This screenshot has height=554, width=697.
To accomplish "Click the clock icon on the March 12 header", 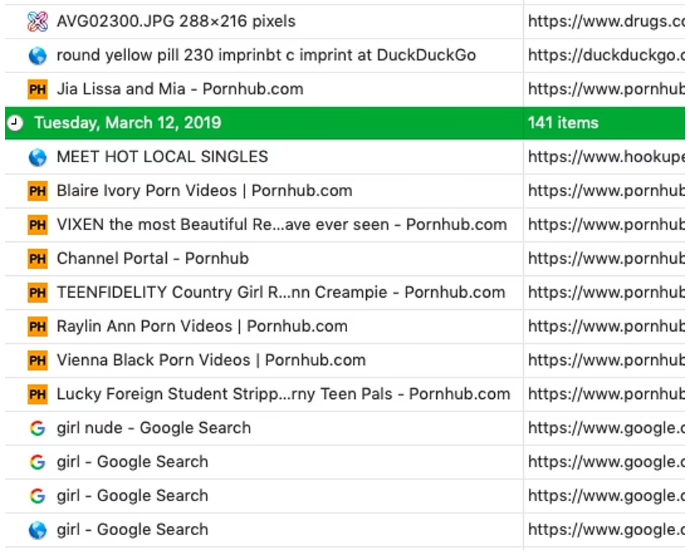I will pyautogui.click(x=15, y=123).
